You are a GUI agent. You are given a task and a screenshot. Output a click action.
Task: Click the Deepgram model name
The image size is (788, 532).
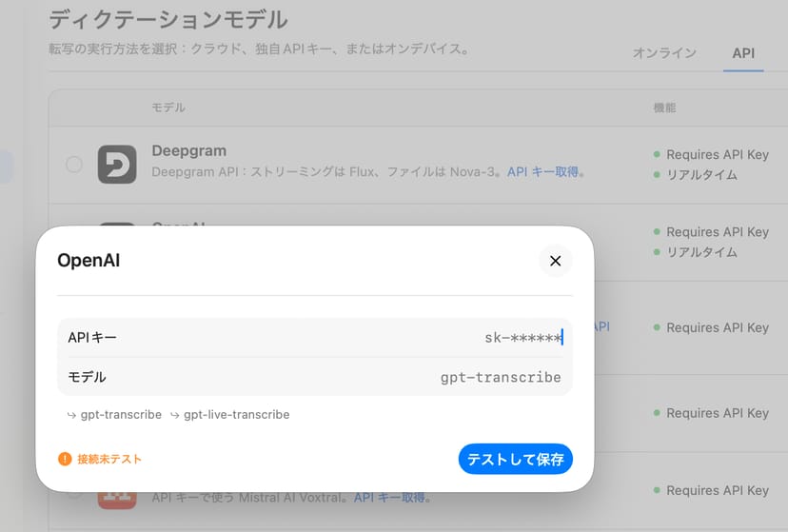[189, 150]
